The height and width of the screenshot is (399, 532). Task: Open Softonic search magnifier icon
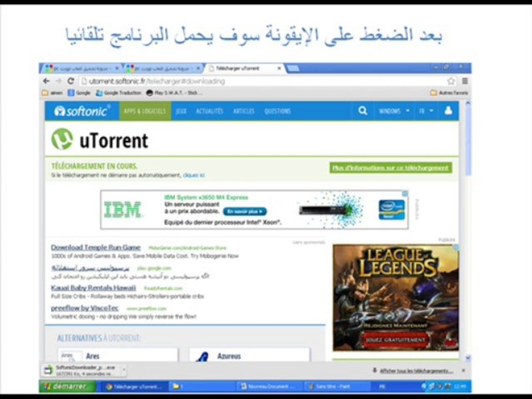362,111
